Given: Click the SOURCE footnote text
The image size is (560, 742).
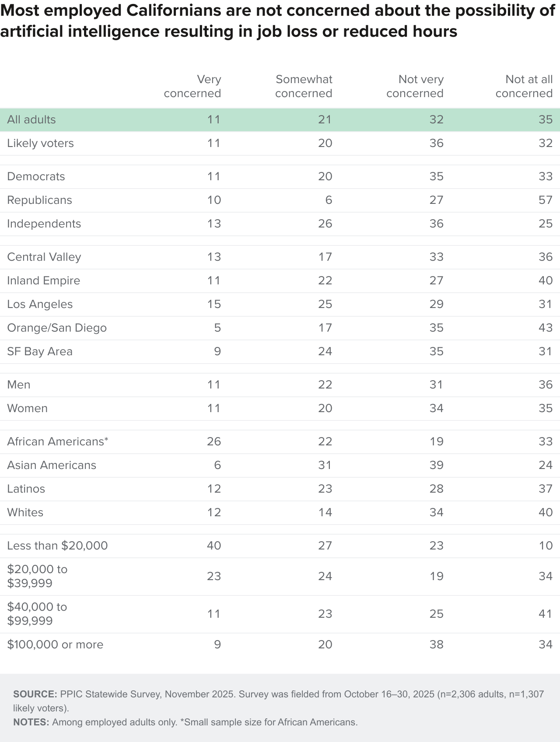Looking at the screenshot, I should pyautogui.click(x=278, y=701).
